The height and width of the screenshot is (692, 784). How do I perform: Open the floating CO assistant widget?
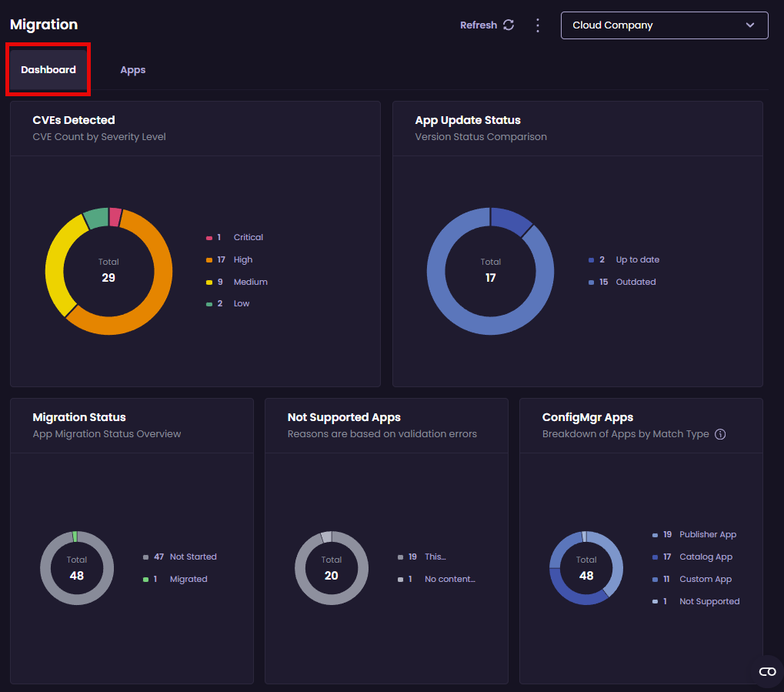pos(766,671)
